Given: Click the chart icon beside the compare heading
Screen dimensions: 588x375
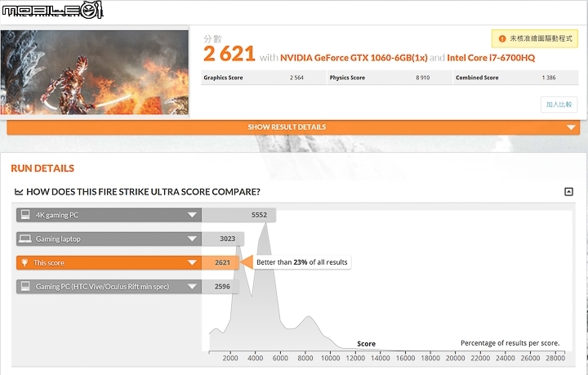Looking at the screenshot, I should point(18,192).
